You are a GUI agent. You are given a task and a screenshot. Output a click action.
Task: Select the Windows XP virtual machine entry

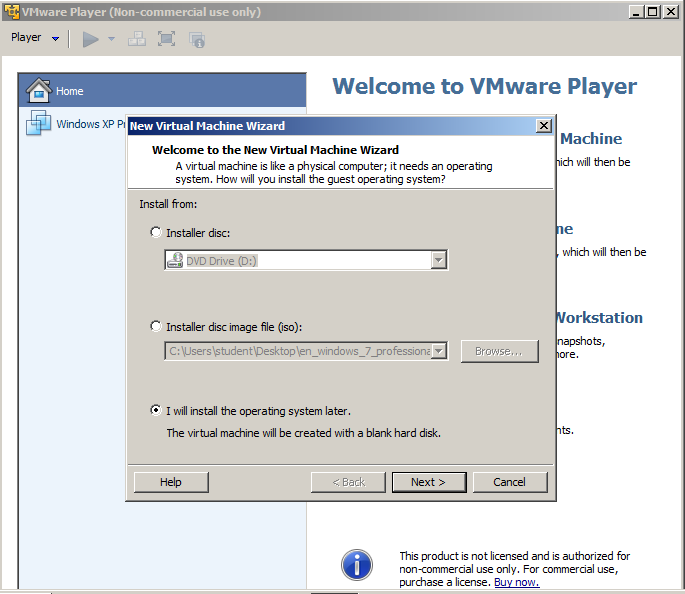tap(74, 124)
